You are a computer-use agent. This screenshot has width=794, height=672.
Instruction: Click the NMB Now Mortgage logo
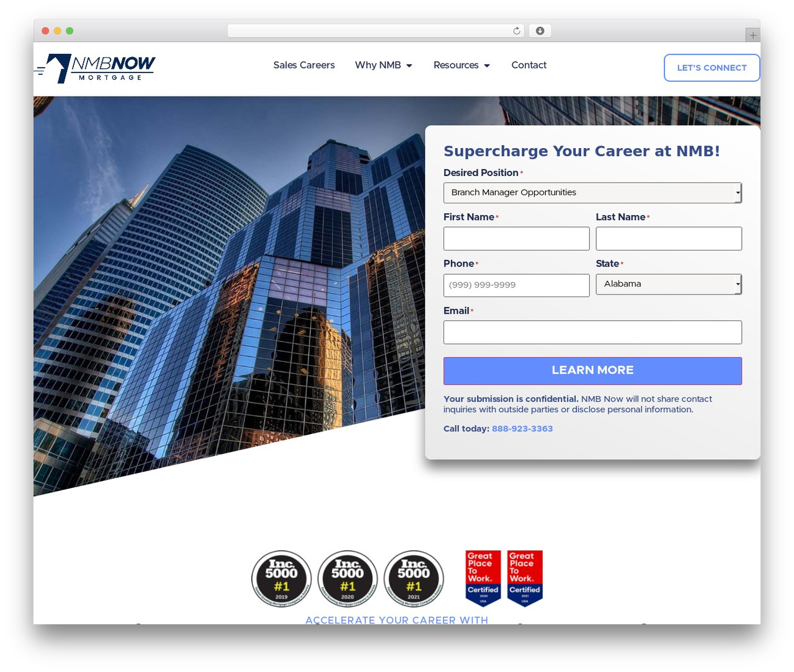tap(94, 68)
